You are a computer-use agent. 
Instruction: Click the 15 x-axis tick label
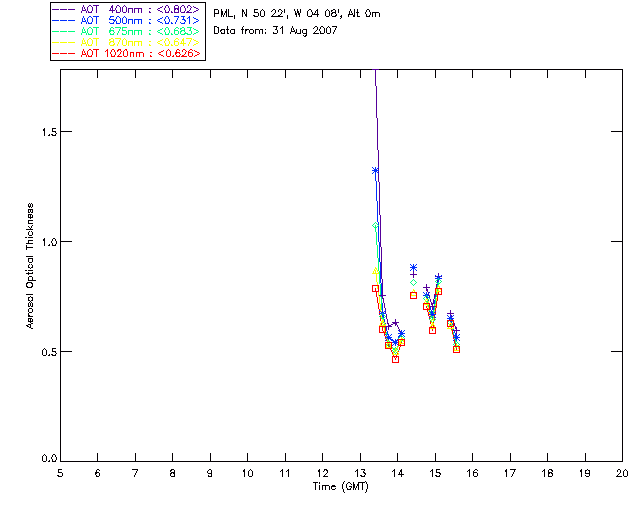435,473
